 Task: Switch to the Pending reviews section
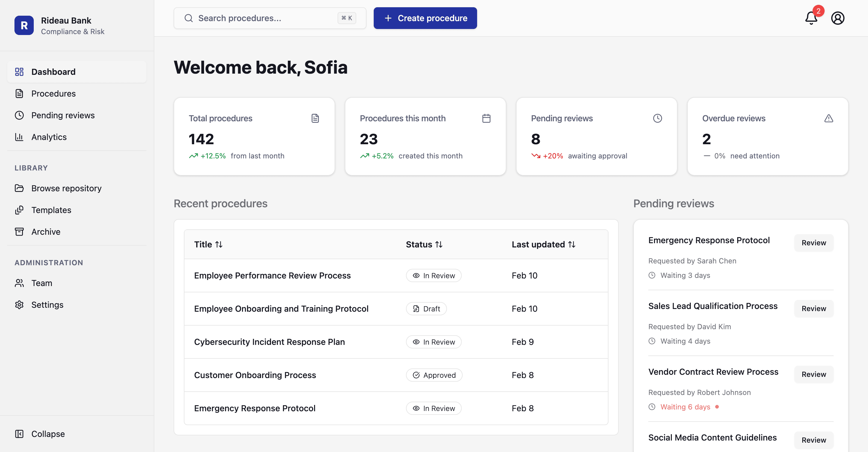pos(63,115)
